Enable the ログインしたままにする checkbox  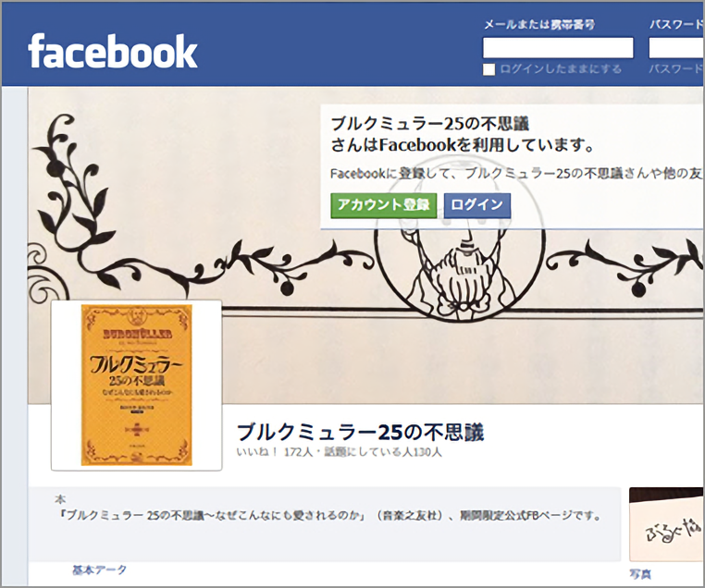click(489, 69)
